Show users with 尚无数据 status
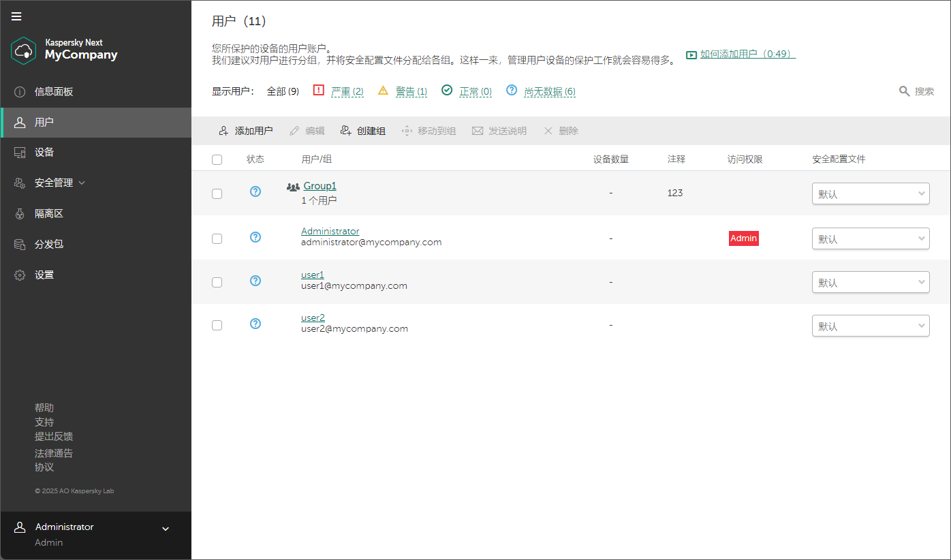951x560 pixels. (x=550, y=91)
